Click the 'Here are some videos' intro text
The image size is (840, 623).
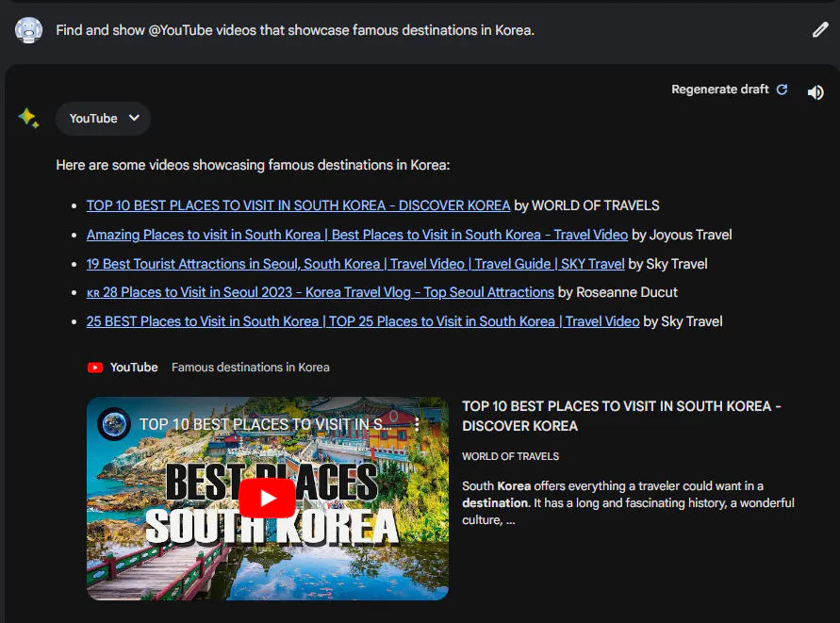click(x=253, y=165)
